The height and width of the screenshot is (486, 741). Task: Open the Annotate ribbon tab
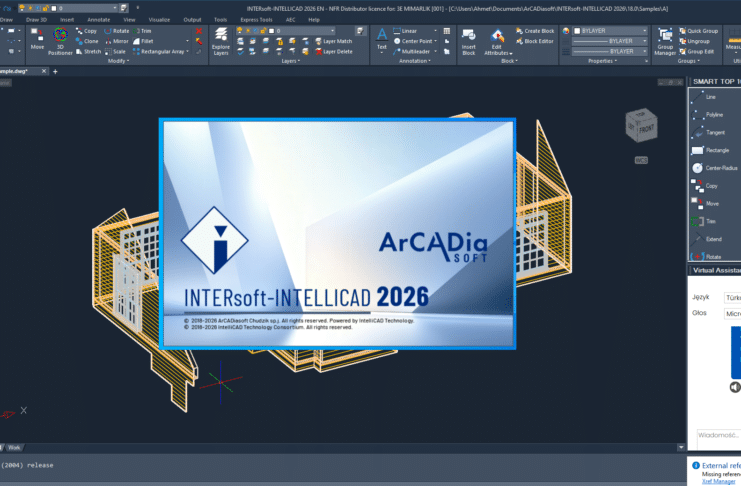pyautogui.click(x=99, y=19)
